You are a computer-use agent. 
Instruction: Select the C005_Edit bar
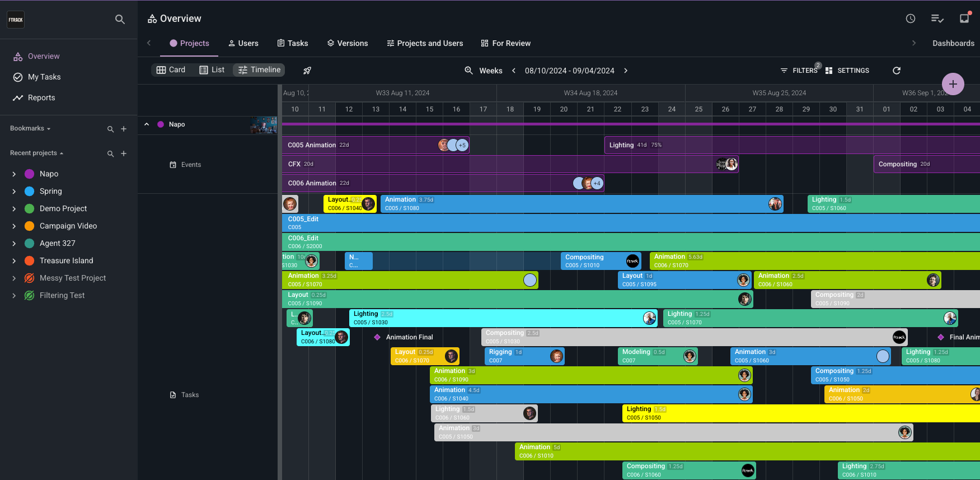631,223
